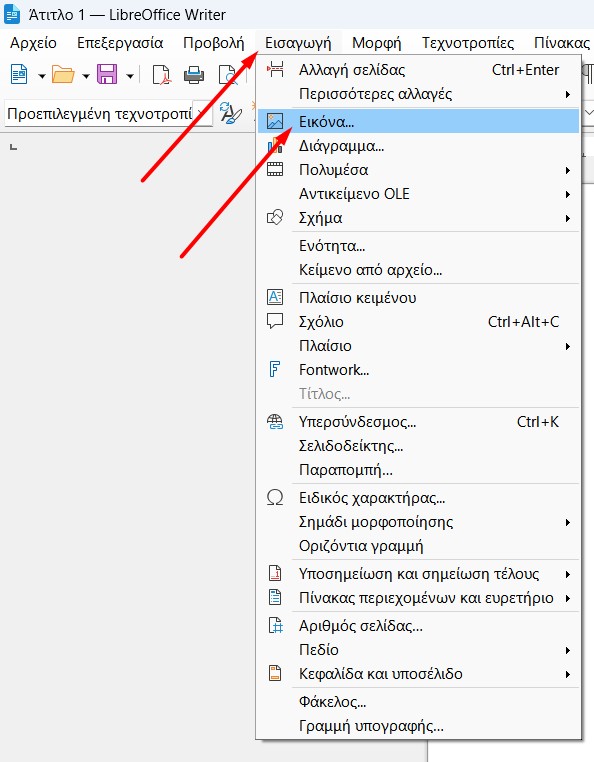Select Εικόνα… menu entry
594x762 pixels.
point(418,121)
